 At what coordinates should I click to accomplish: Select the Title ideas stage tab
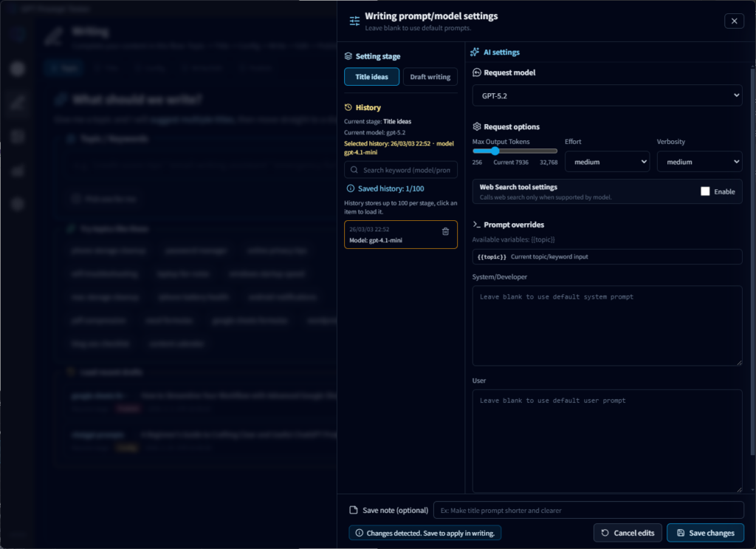(371, 76)
